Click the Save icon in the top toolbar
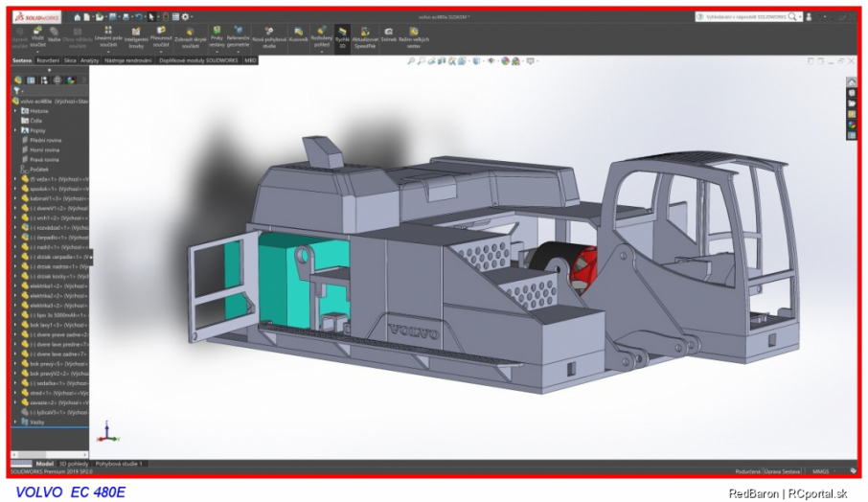 click(x=113, y=17)
